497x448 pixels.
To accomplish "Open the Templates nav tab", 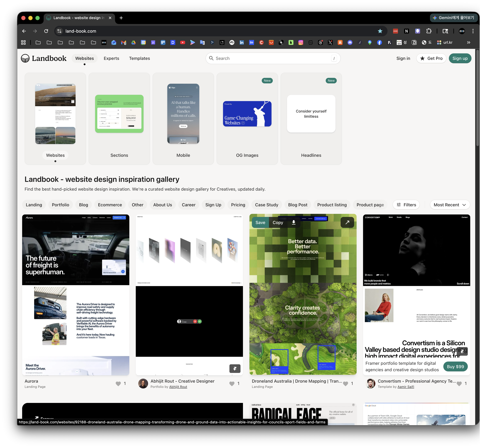I will pos(139,58).
